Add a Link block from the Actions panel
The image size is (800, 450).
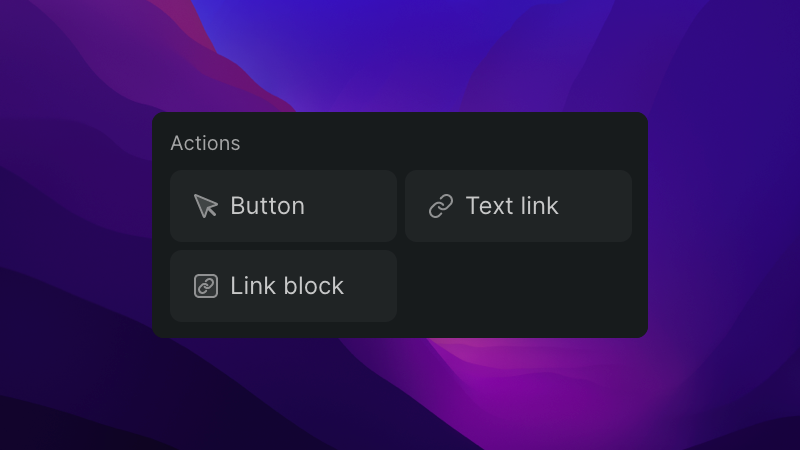pyautogui.click(x=283, y=286)
